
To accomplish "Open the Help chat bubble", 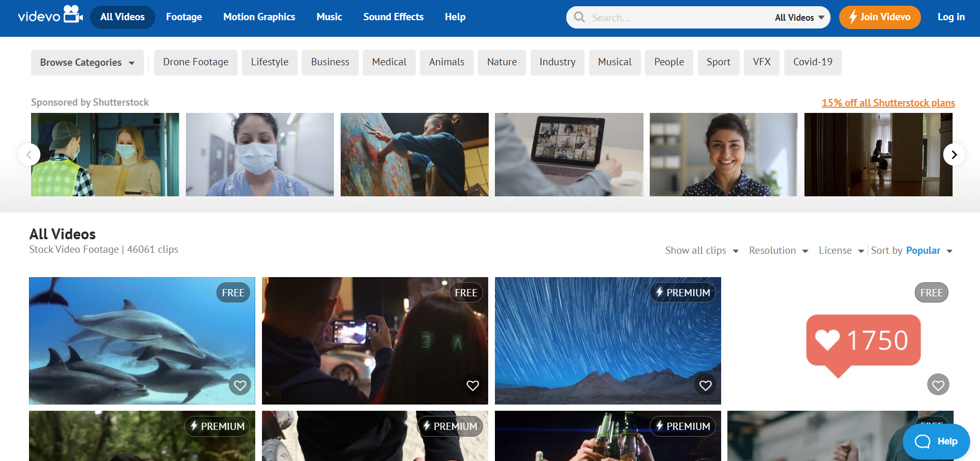I will click(x=936, y=441).
